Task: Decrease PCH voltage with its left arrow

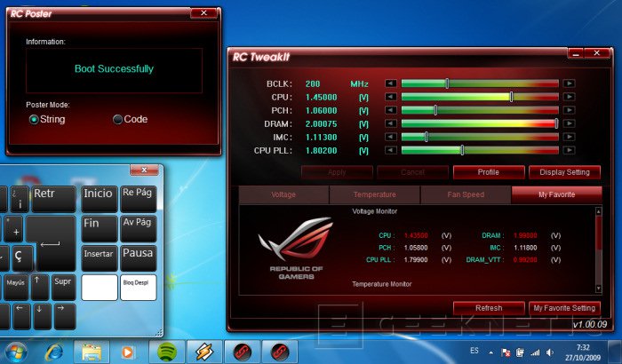Action: 391,110
